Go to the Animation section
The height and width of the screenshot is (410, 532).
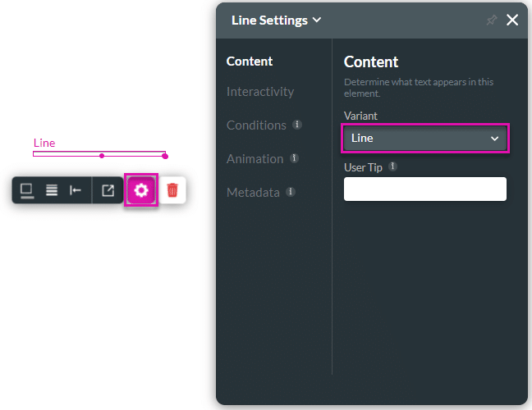(x=255, y=159)
